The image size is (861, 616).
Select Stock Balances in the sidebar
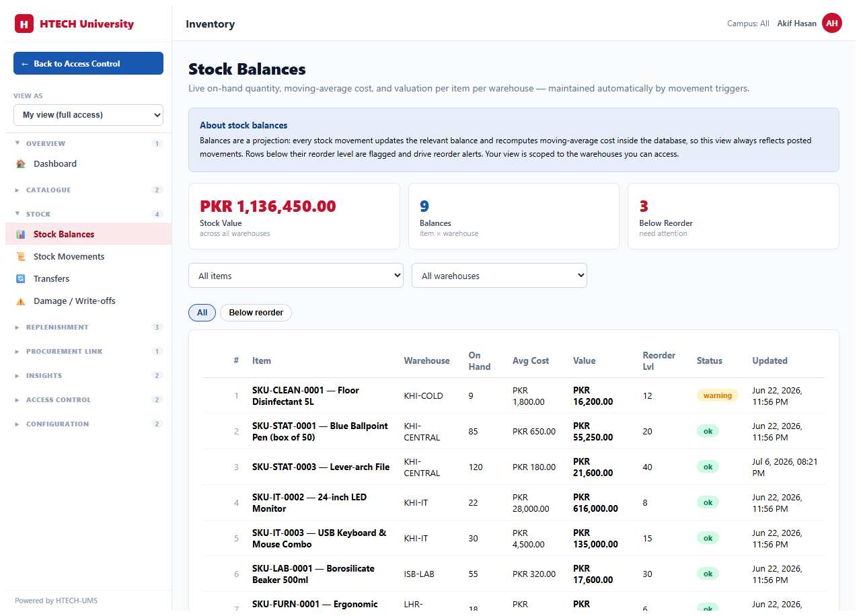click(88, 234)
